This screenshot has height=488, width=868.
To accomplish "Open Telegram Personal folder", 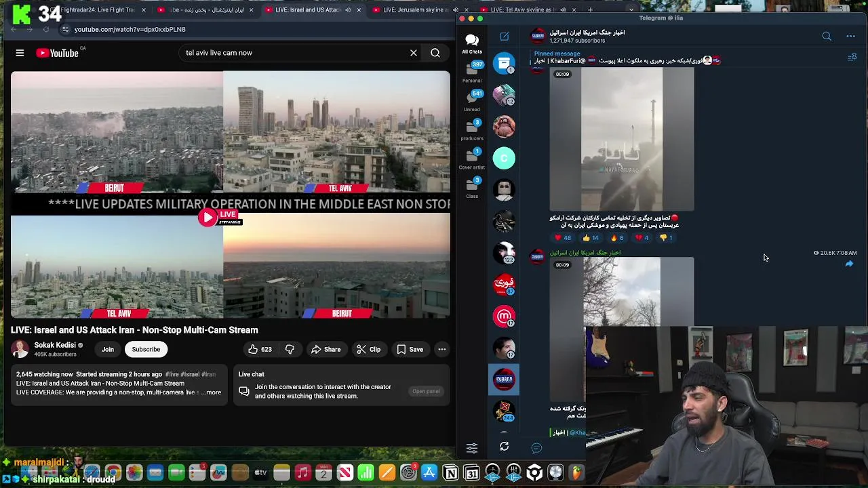I will coord(472,72).
